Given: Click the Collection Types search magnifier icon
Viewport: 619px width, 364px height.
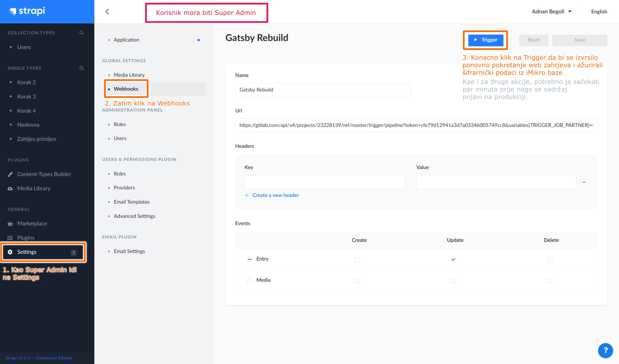Looking at the screenshot, I should (82, 33).
